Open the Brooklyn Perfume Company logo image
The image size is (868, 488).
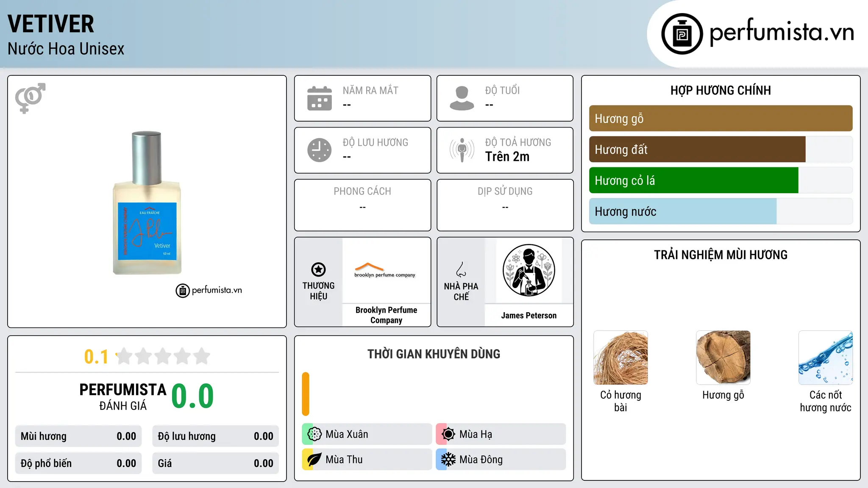(385, 270)
